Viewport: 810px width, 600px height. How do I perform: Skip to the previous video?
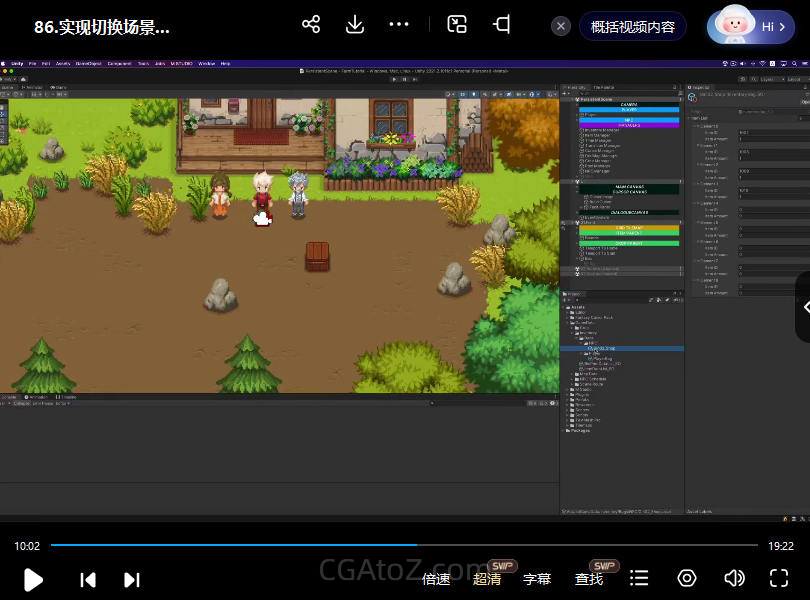(x=88, y=579)
